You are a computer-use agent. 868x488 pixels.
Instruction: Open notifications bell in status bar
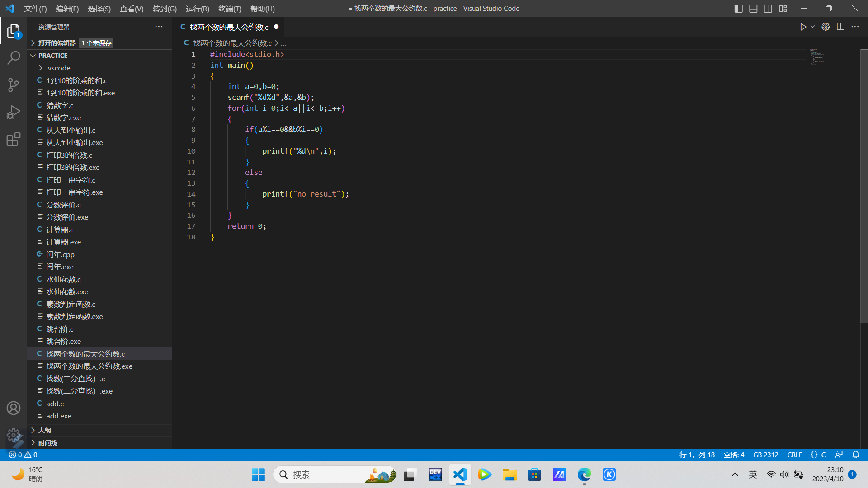pyautogui.click(x=855, y=455)
